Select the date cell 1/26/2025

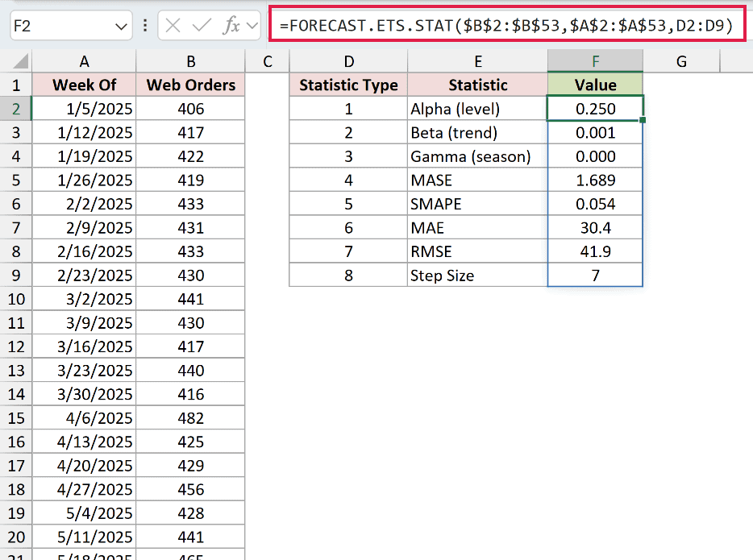[x=84, y=180]
